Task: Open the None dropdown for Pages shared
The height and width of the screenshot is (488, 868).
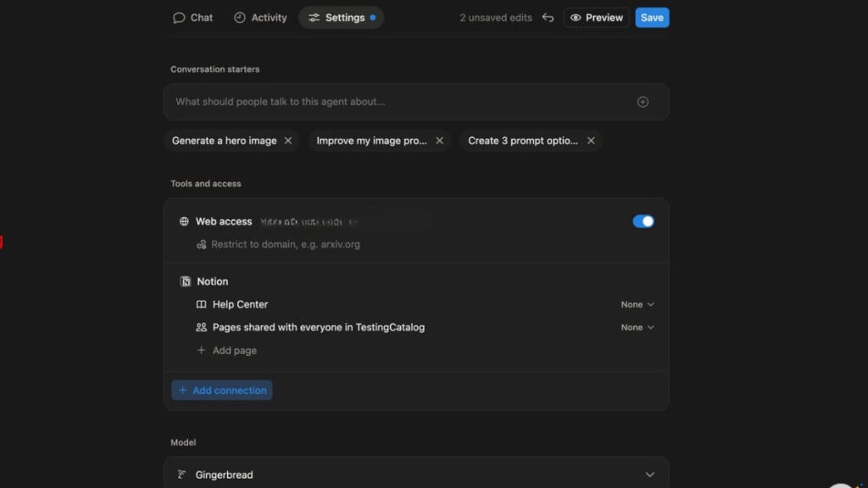Action: tap(637, 327)
